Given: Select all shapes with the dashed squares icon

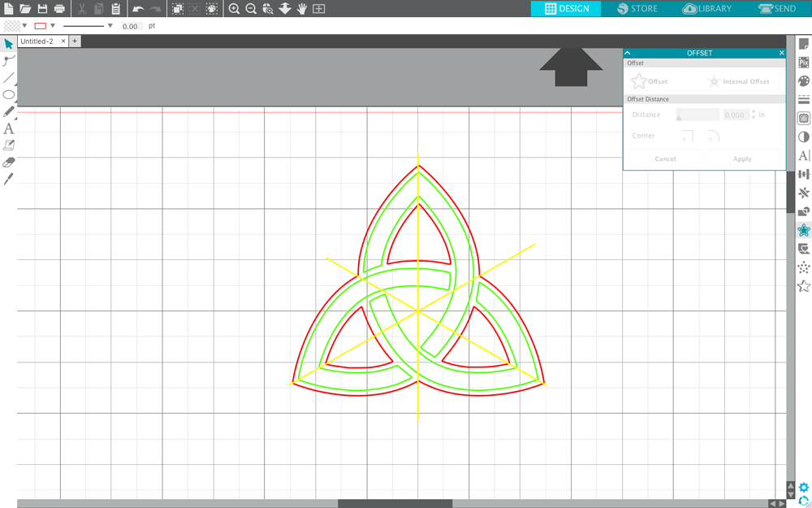Looking at the screenshot, I should [x=178, y=8].
